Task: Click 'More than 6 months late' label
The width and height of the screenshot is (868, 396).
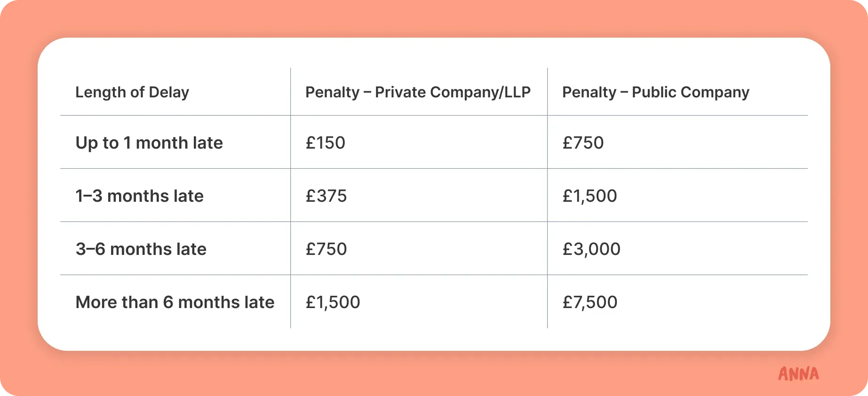Action: point(175,302)
